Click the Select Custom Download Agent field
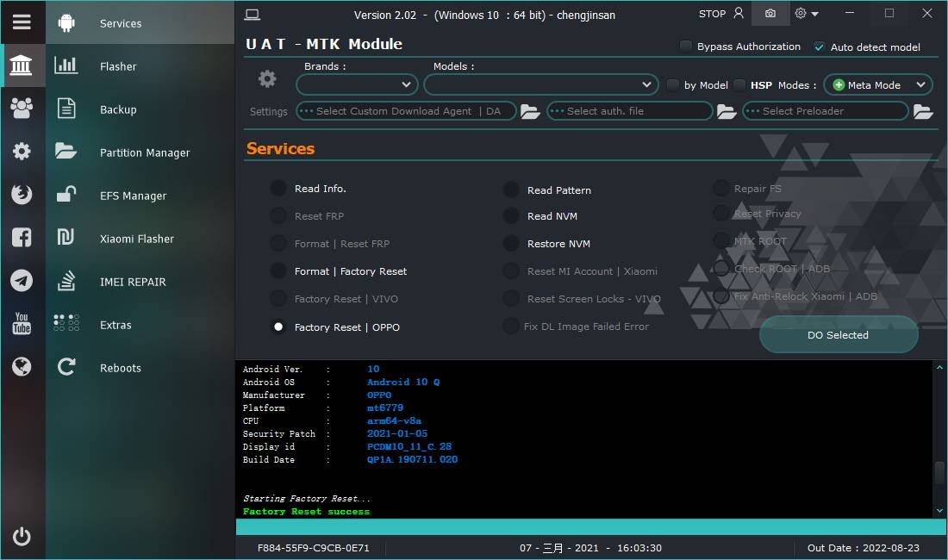948x560 pixels. (406, 111)
